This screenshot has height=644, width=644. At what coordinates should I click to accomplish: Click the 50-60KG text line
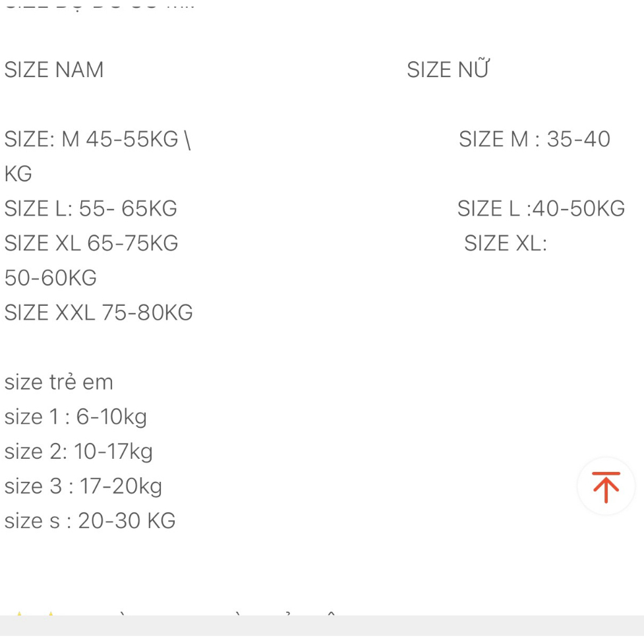tap(51, 278)
